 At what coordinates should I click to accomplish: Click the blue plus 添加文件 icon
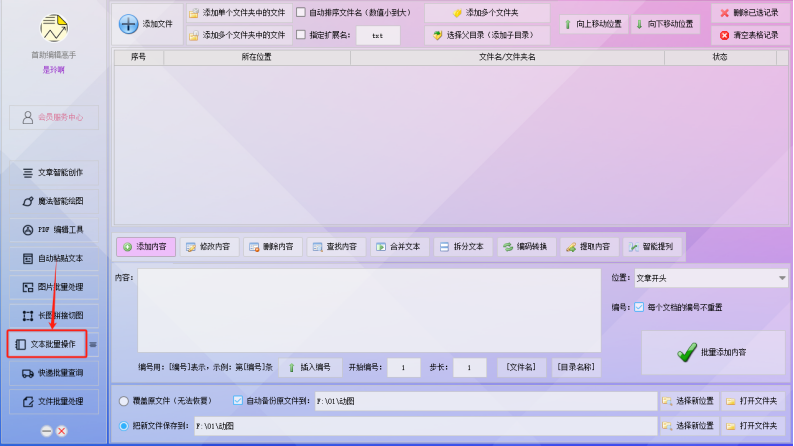[128, 24]
